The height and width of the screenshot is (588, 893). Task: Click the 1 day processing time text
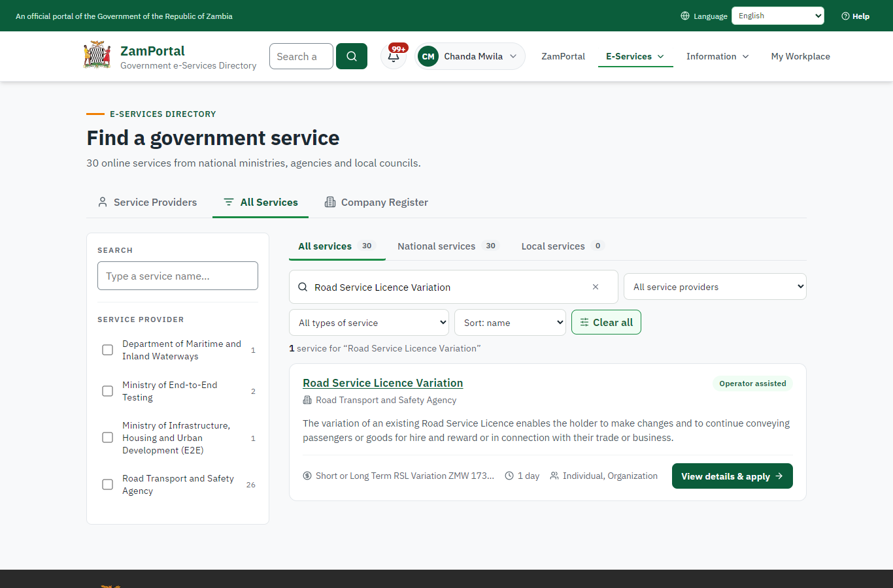(528, 476)
